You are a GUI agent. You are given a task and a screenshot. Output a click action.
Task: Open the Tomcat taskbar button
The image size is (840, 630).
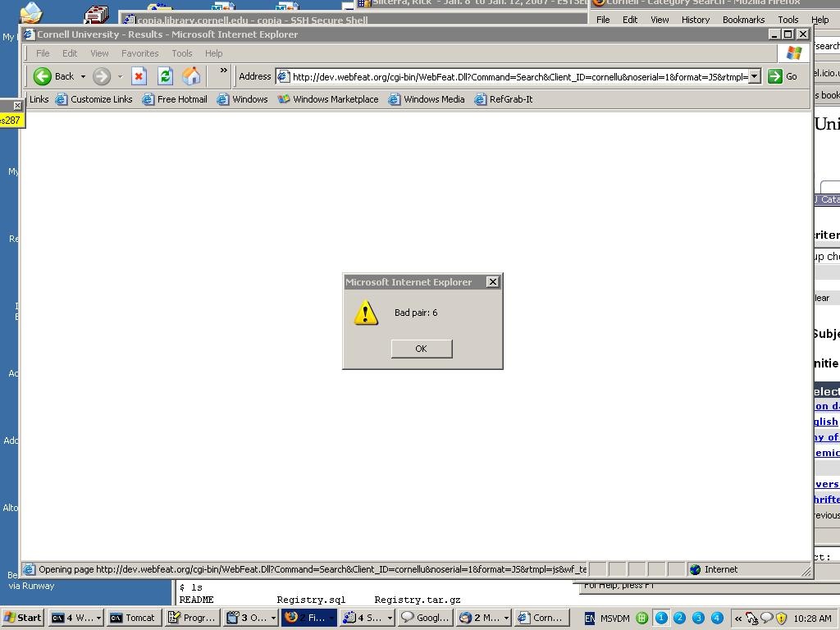tap(132, 618)
